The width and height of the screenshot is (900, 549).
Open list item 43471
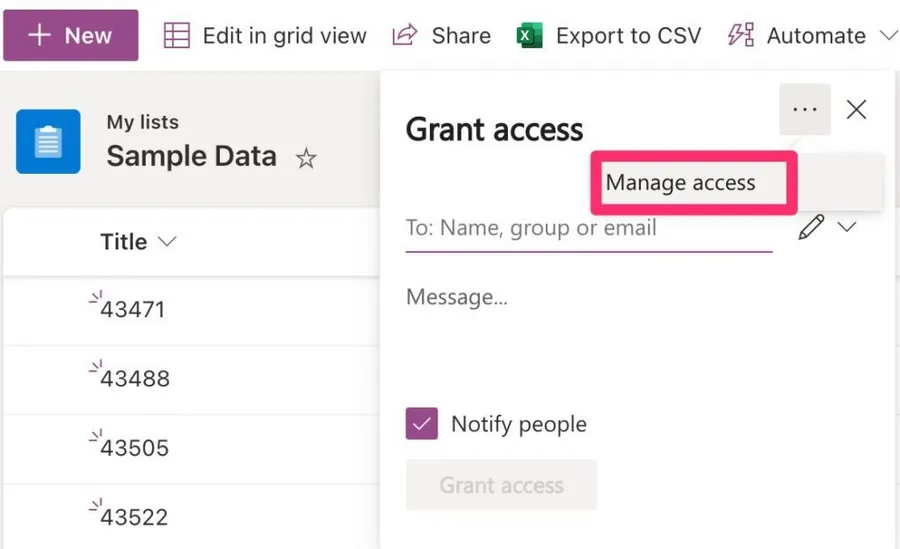132,309
